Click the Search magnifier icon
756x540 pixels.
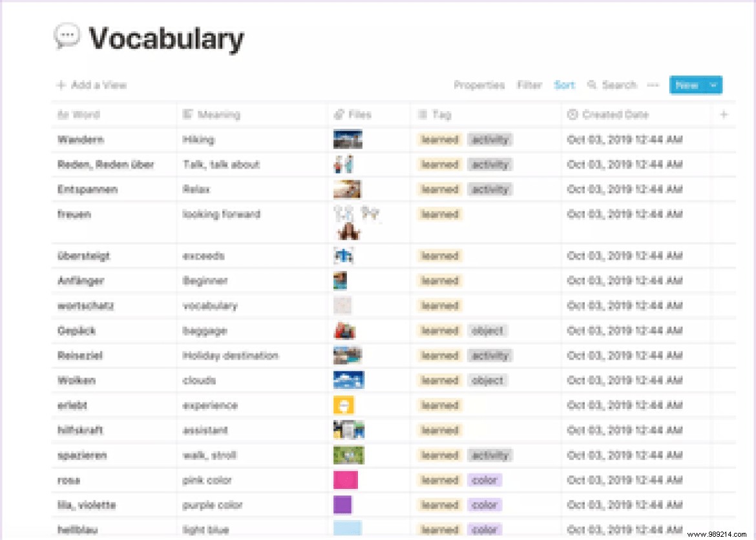tap(592, 85)
